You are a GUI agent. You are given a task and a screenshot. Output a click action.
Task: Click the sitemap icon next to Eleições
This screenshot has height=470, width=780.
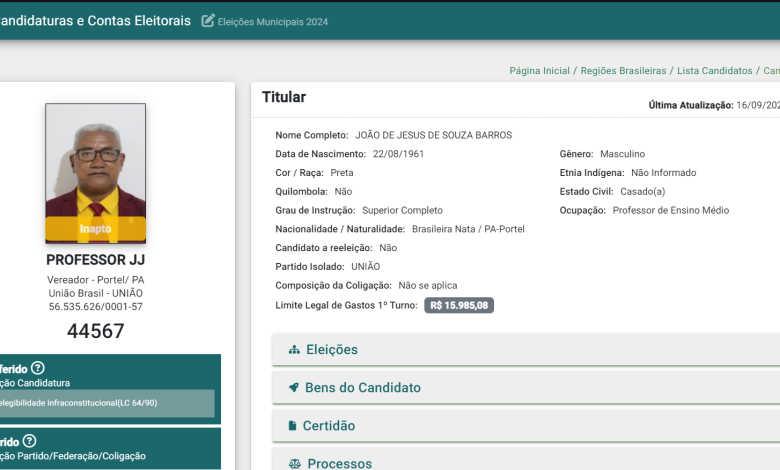[294, 350]
